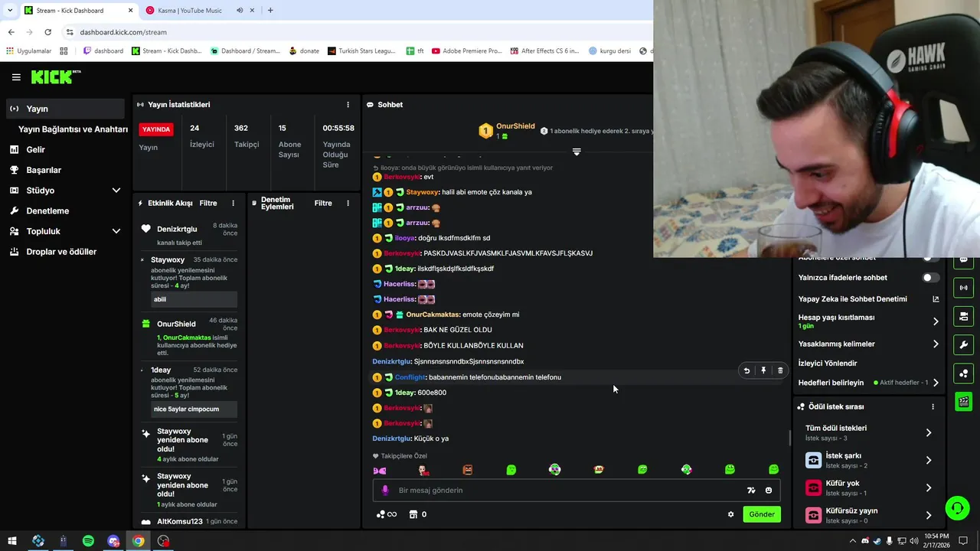
Task: Expand the Topluluk sidebar section
Action: point(116,231)
